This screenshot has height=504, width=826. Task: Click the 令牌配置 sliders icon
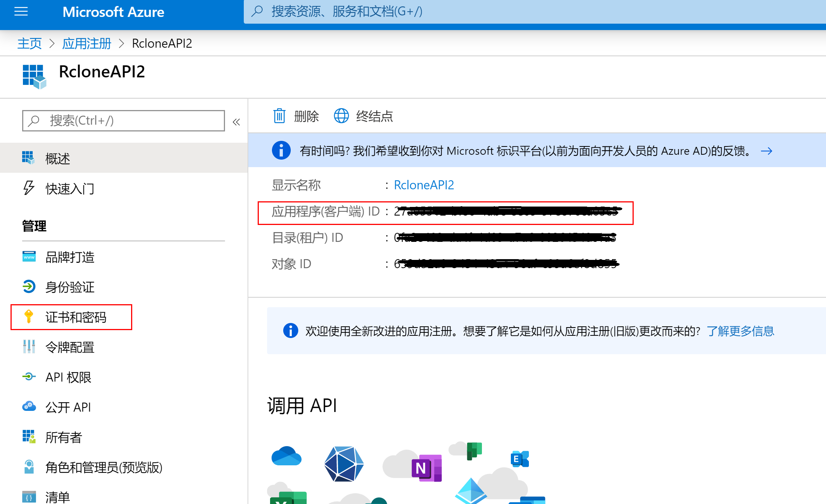point(29,346)
